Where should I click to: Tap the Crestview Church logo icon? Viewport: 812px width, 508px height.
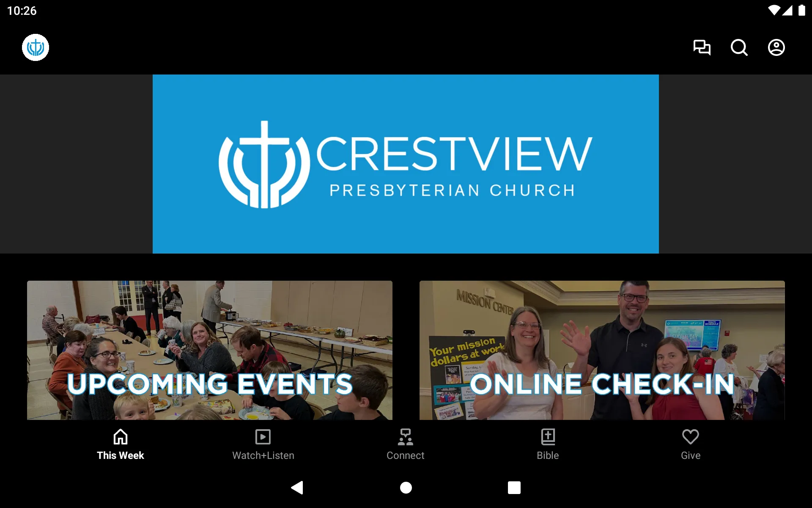(x=35, y=47)
